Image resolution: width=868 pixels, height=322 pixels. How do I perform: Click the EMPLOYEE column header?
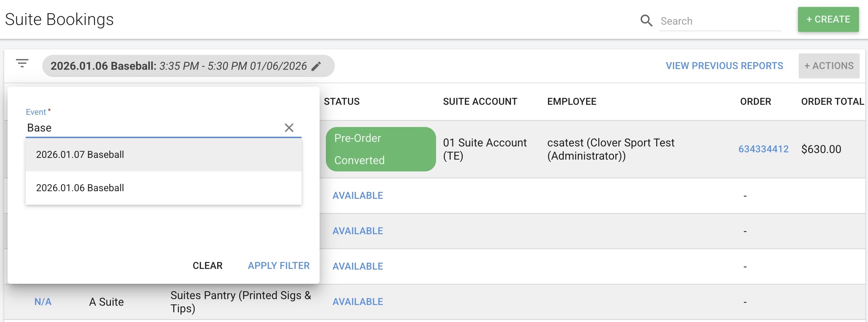click(572, 102)
